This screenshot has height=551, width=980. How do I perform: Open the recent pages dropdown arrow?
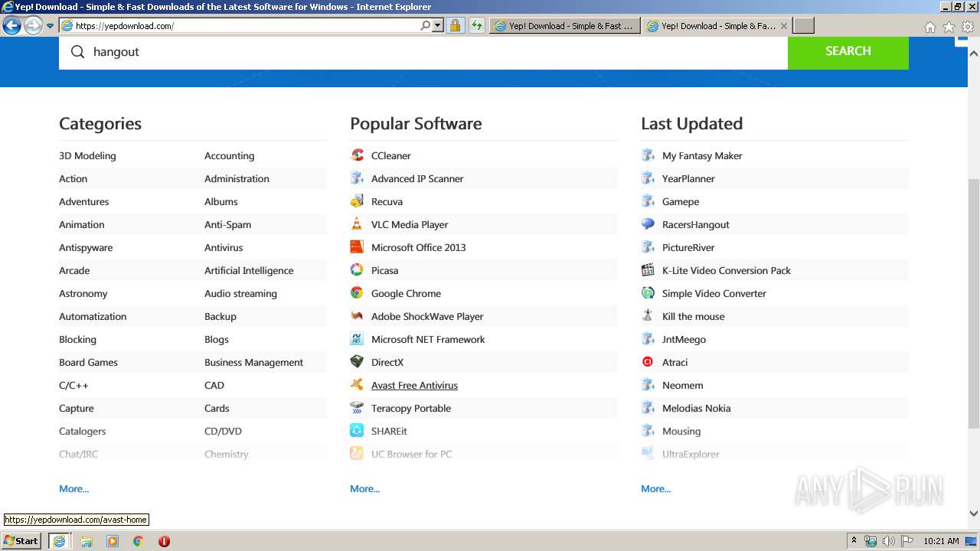point(51,25)
